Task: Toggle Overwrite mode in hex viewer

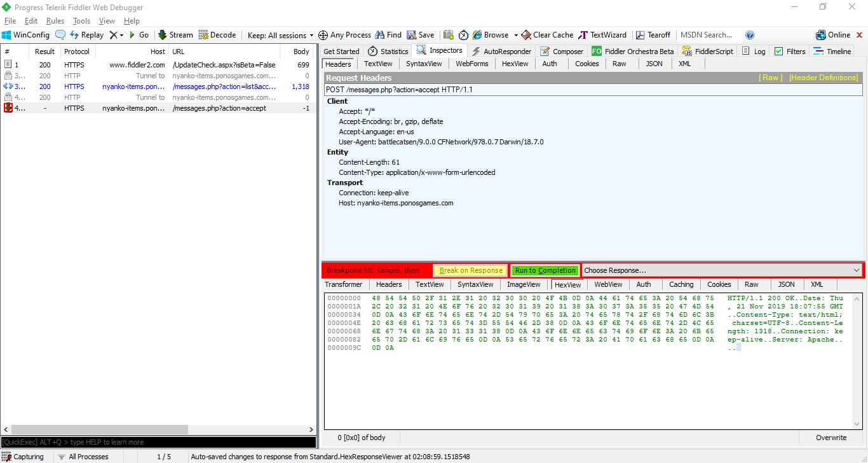Action: point(831,438)
